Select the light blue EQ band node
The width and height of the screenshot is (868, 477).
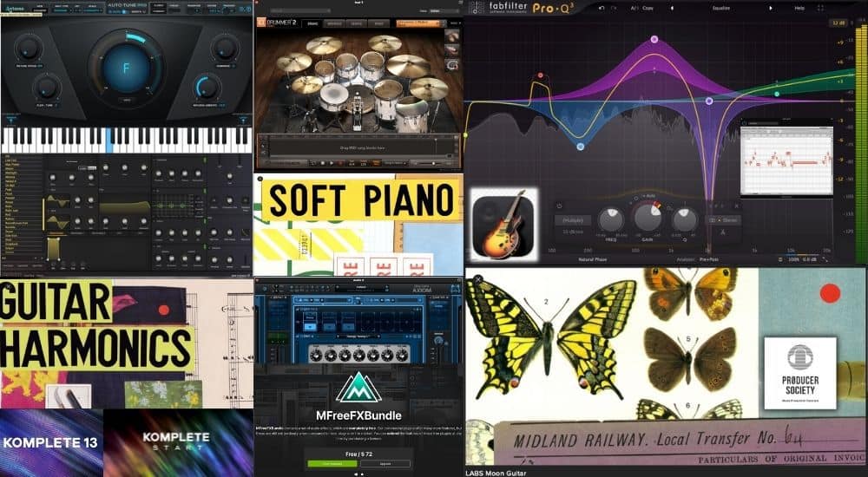tap(580, 147)
